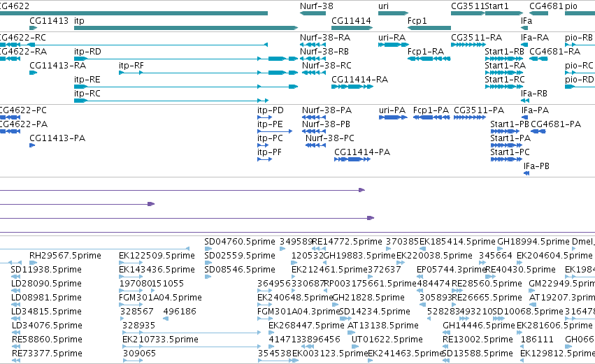This screenshot has height=364, width=595.
Task: Select protein Nurf-38-PB
Action: (326, 124)
